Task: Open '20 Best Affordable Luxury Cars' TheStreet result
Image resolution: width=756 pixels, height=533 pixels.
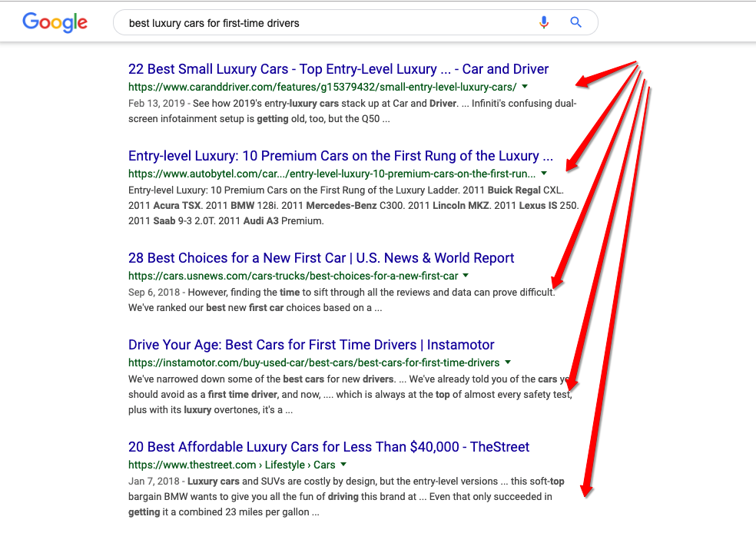Action: (x=329, y=447)
